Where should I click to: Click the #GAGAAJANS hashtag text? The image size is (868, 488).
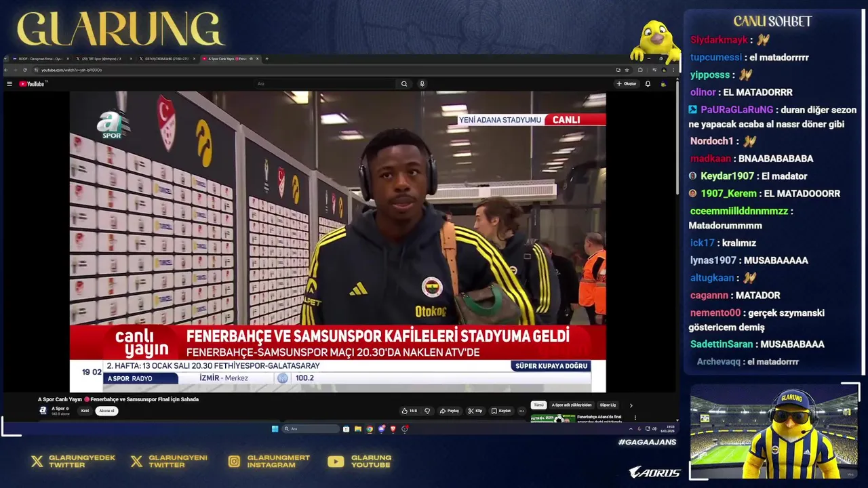(647, 443)
